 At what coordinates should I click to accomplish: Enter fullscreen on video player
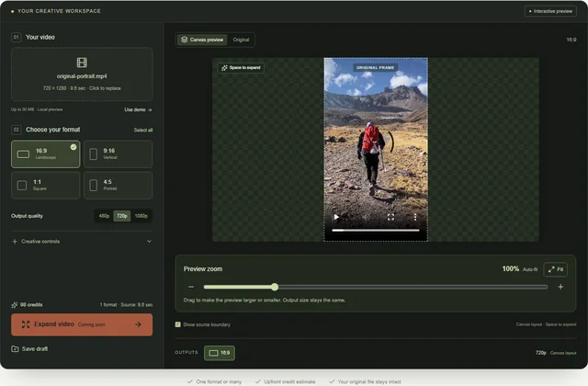[x=390, y=217]
